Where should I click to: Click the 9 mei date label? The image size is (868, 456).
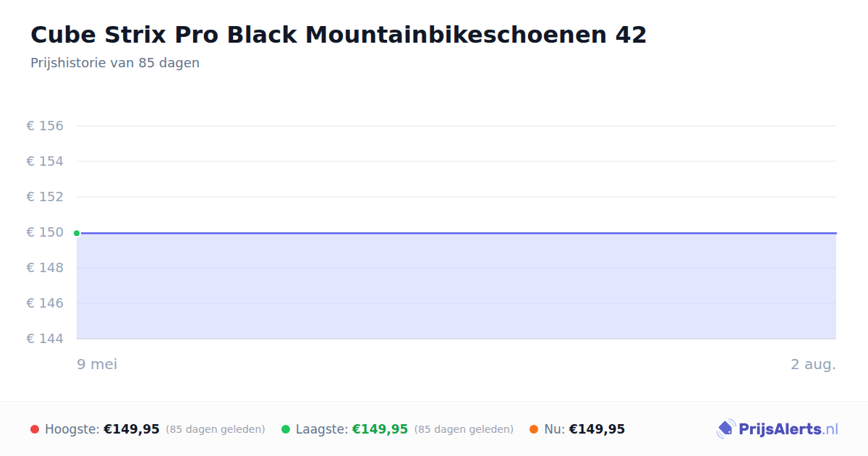tap(97, 364)
